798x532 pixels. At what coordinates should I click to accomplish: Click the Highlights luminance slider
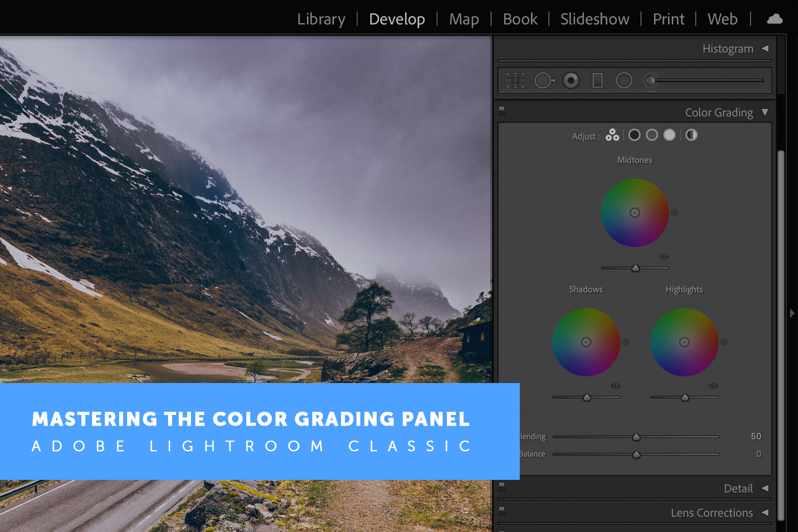685,397
